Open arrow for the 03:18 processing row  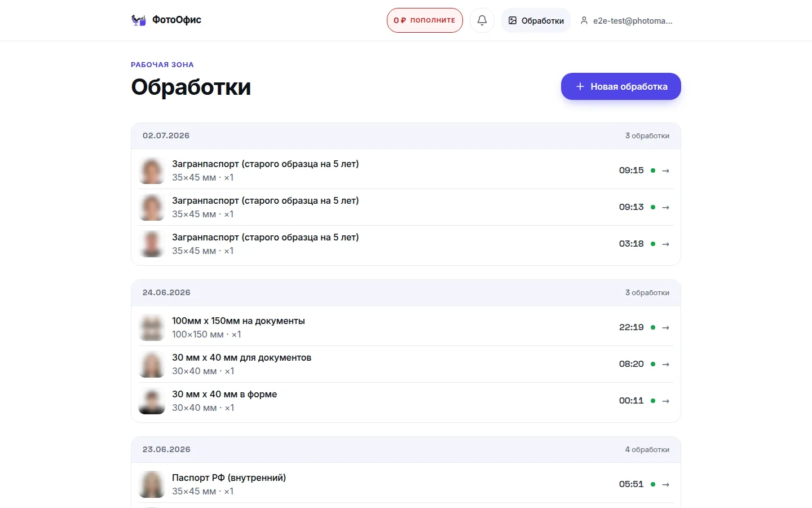tap(665, 244)
